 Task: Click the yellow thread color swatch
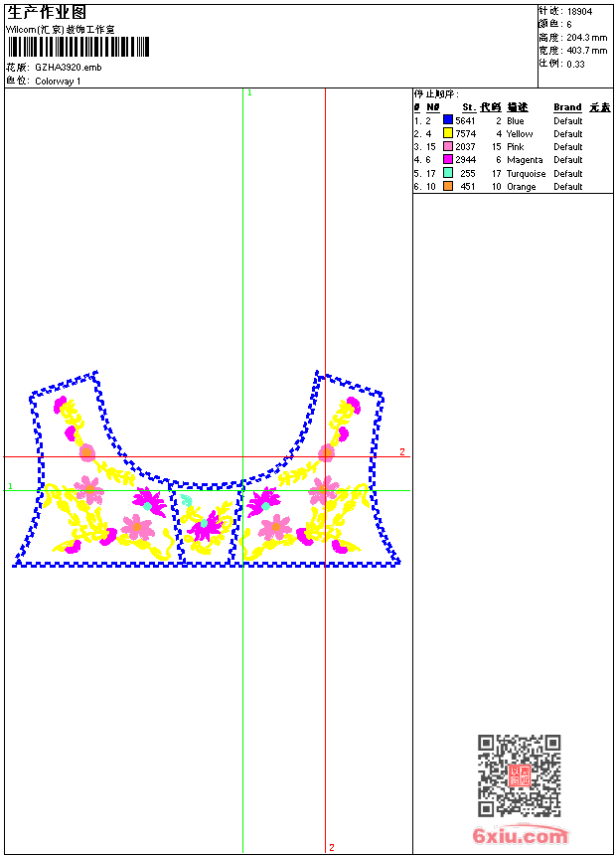click(x=447, y=132)
